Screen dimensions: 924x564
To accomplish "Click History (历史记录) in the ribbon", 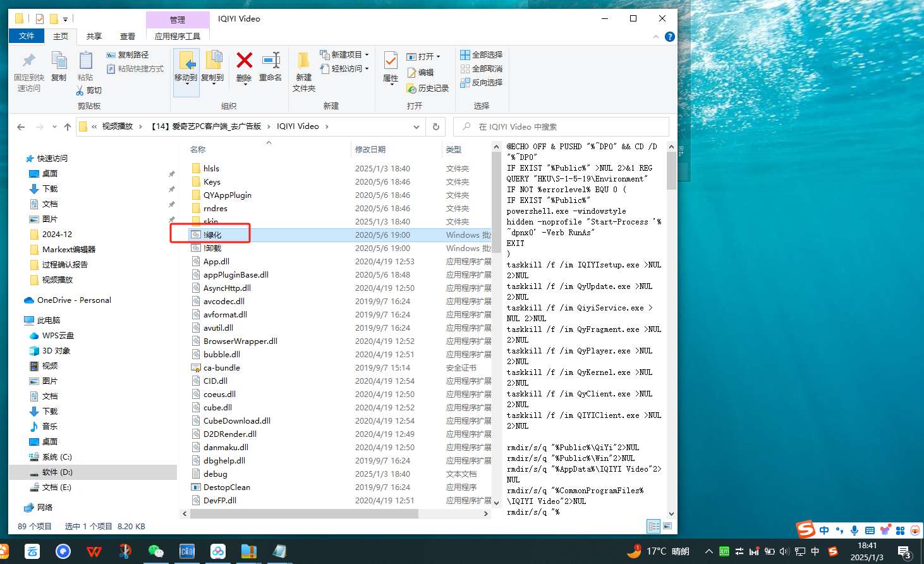I will [x=427, y=89].
